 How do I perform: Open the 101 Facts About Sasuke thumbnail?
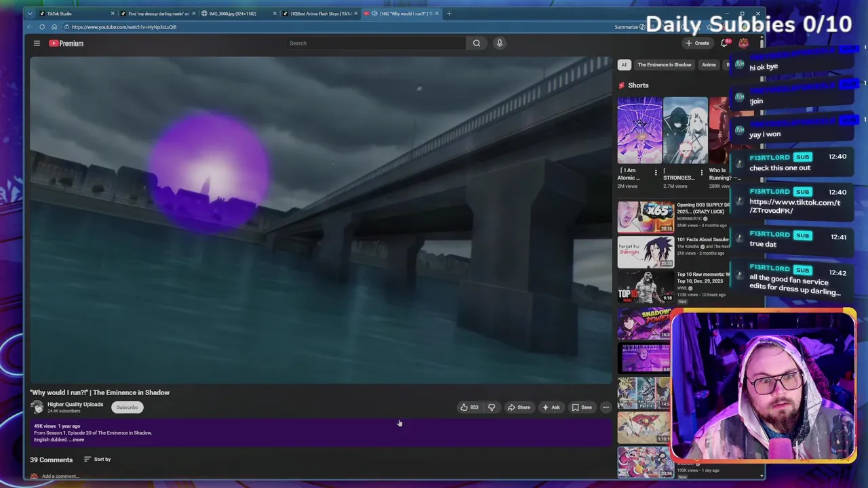click(646, 252)
